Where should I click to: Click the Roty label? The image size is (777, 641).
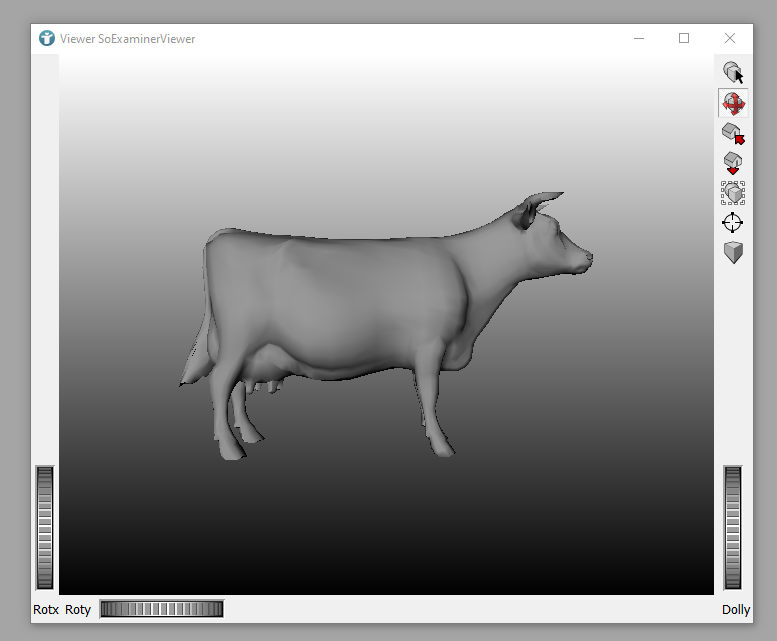(78, 609)
